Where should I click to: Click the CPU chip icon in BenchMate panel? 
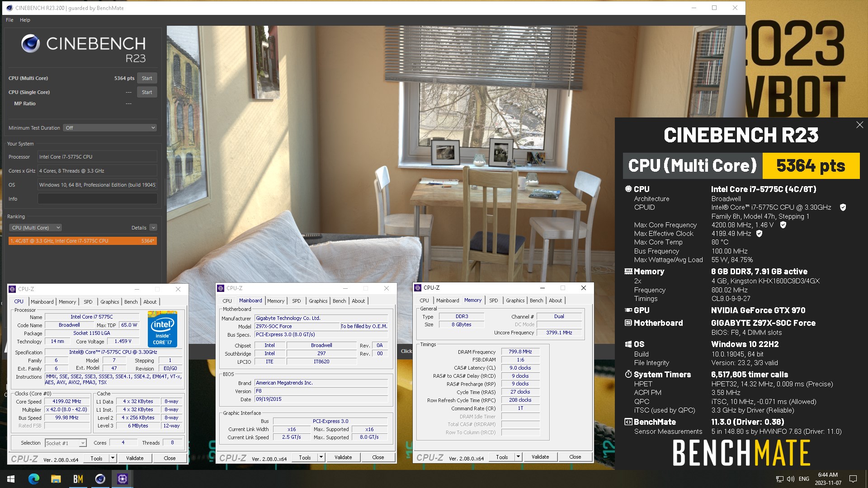tap(628, 189)
